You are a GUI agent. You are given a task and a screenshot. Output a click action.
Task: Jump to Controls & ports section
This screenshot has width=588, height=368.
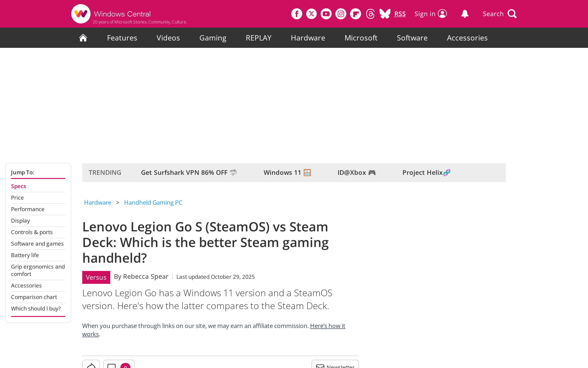point(32,232)
